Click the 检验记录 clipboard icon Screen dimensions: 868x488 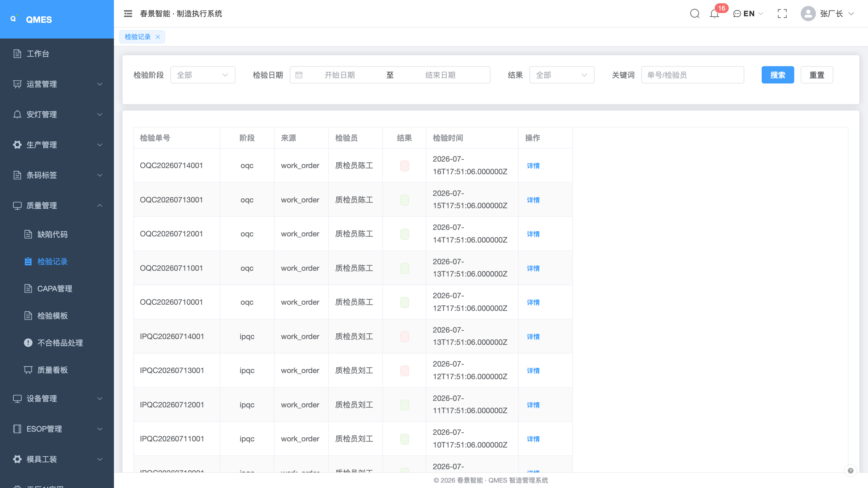[x=28, y=261]
